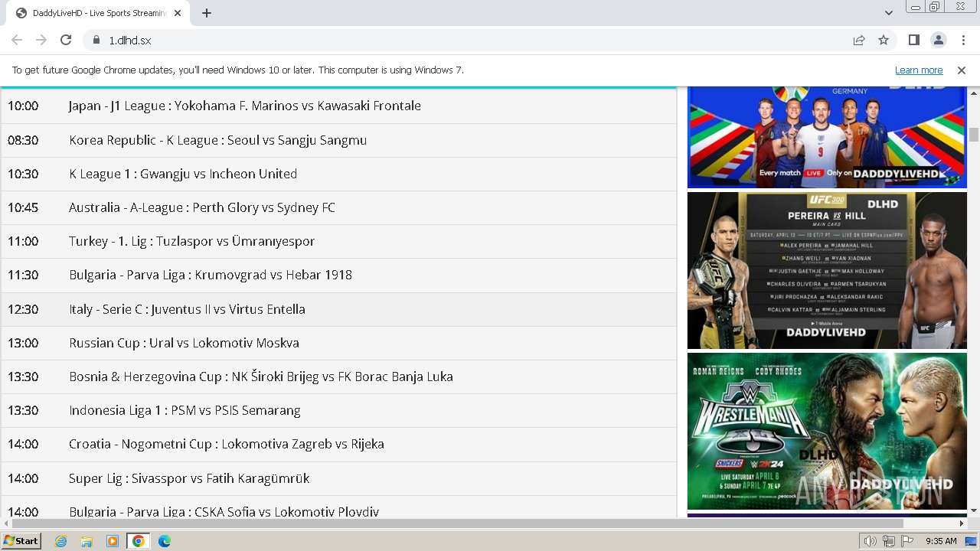
Task: Click vertical scrollbar down arrow
Action: [x=974, y=510]
